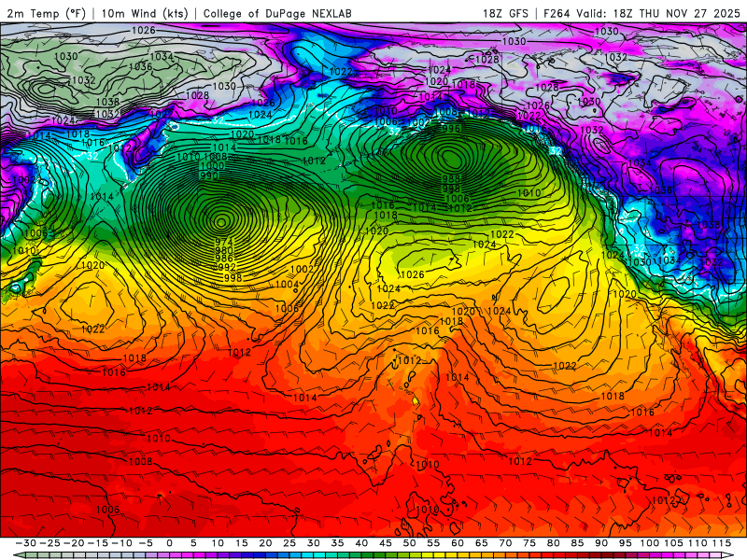Click the 110 value on the temperature scale
The width and height of the screenshot is (747, 560).
point(698,543)
